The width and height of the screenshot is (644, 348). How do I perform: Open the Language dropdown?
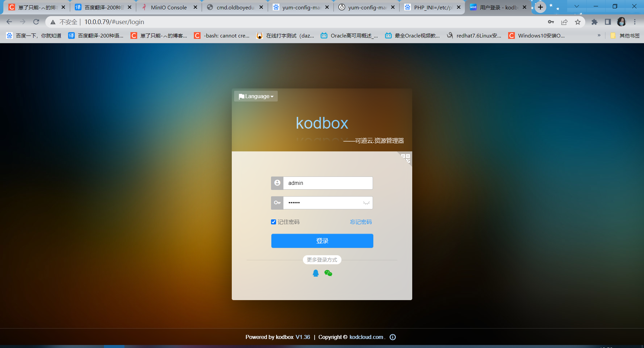coord(255,96)
